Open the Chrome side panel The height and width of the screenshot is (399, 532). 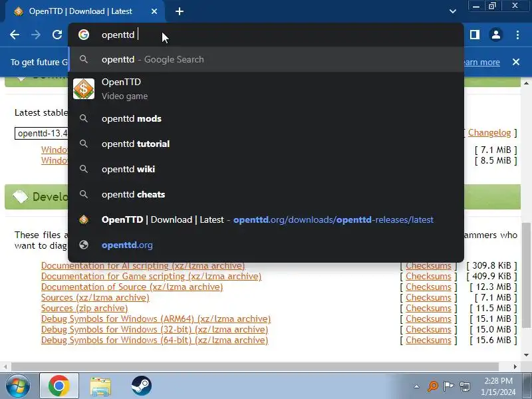[x=475, y=35]
